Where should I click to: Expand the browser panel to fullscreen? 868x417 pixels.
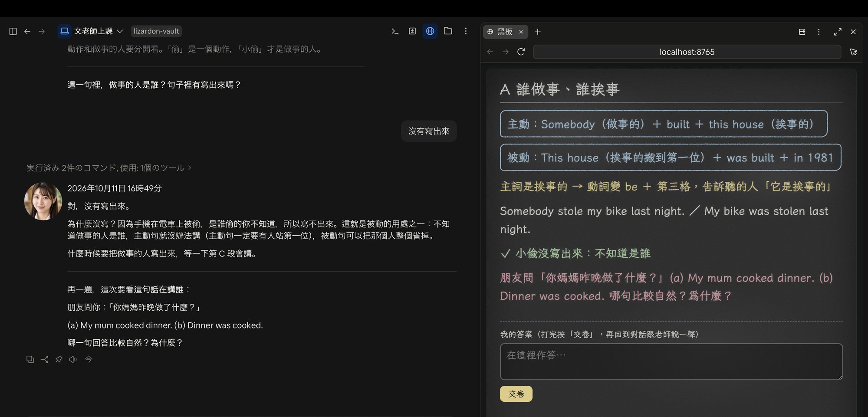(x=838, y=32)
